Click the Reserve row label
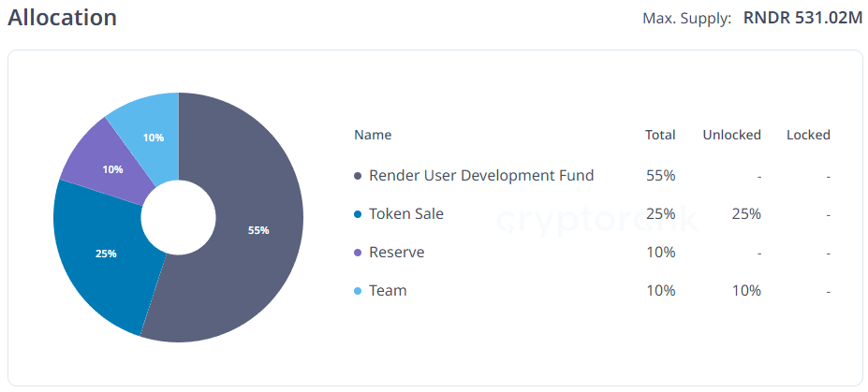 coord(397,252)
